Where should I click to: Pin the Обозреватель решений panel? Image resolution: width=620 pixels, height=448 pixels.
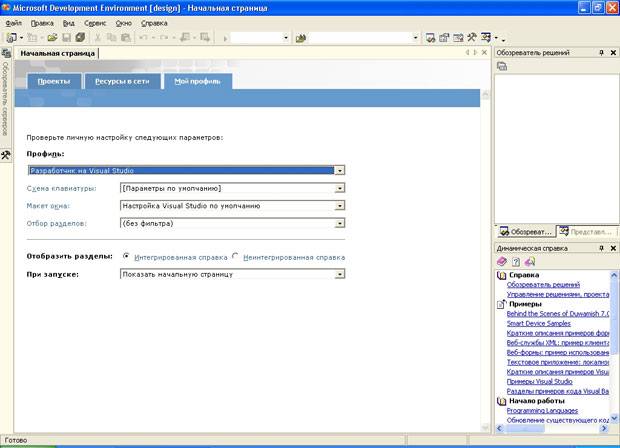[x=601, y=53]
